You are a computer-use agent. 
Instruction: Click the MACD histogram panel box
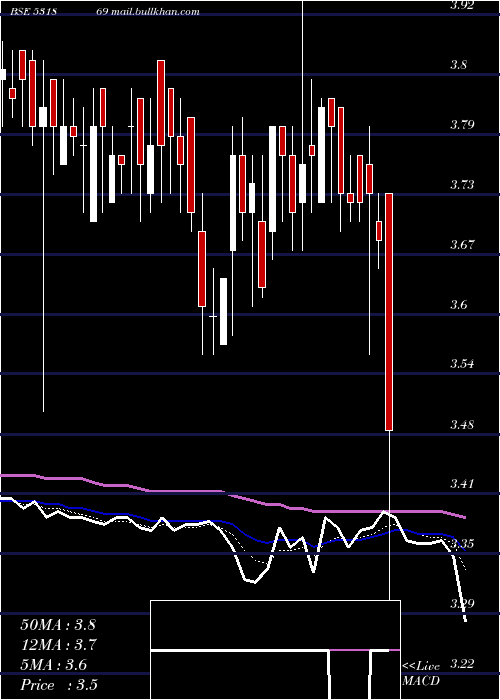(x=275, y=650)
